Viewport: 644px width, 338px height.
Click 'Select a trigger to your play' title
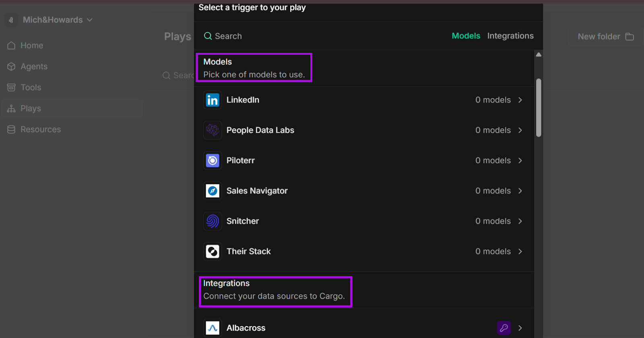click(x=252, y=8)
